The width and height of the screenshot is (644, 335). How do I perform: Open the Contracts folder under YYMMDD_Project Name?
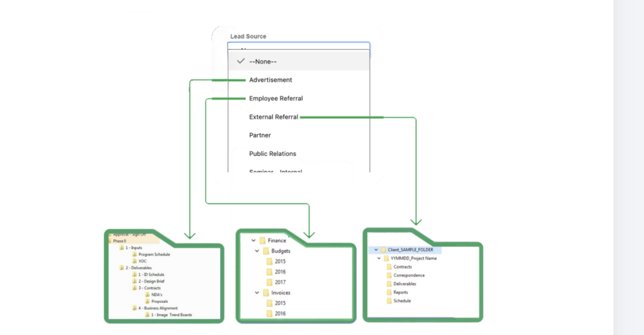tap(402, 267)
